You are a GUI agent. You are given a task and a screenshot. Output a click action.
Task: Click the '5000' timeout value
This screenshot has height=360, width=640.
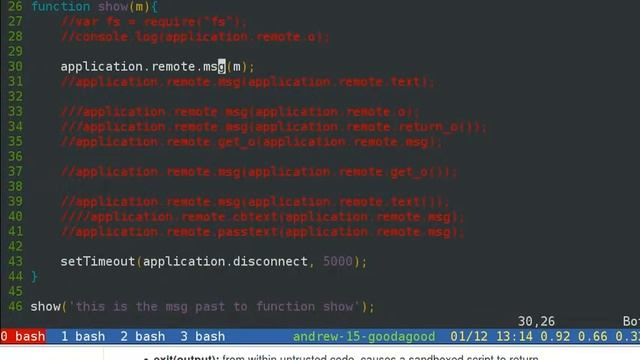[x=338, y=262]
